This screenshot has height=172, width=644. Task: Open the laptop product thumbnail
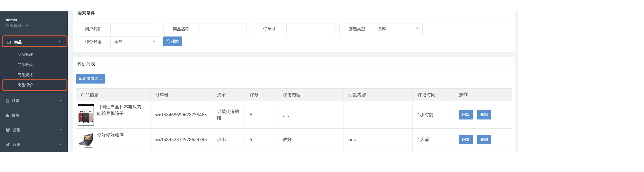click(86, 140)
